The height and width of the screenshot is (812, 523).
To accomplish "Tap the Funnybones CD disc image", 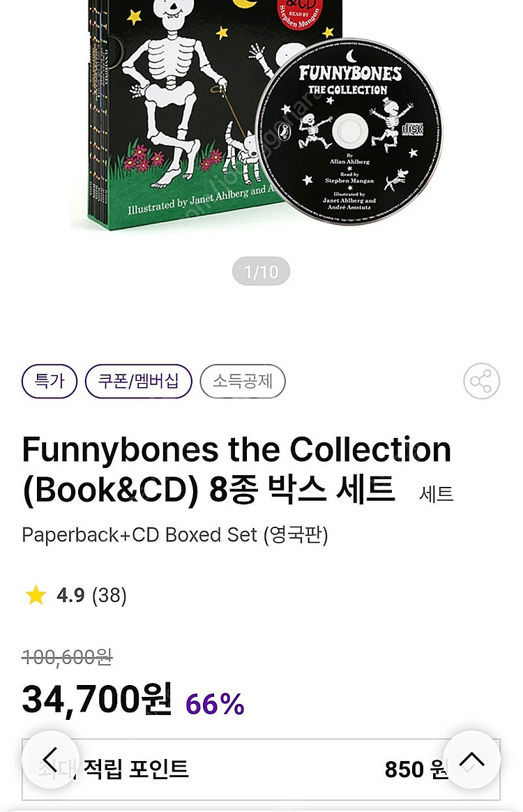I will (x=349, y=131).
